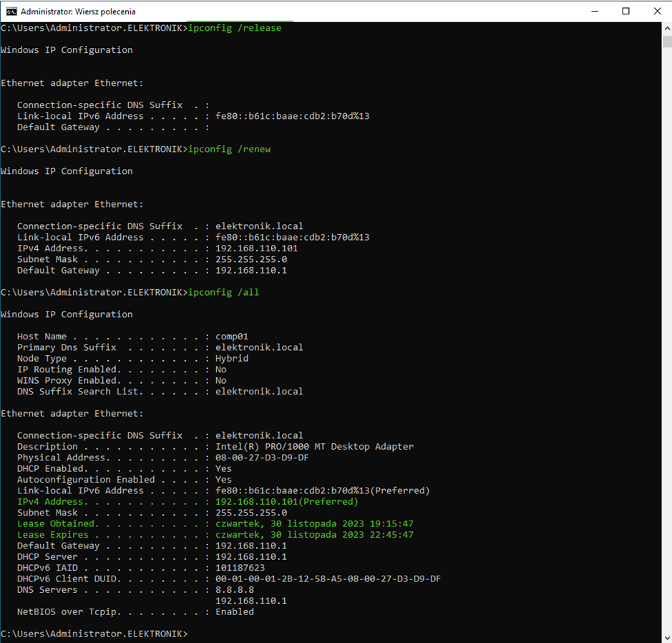Click the host name value comp01

[231, 337]
